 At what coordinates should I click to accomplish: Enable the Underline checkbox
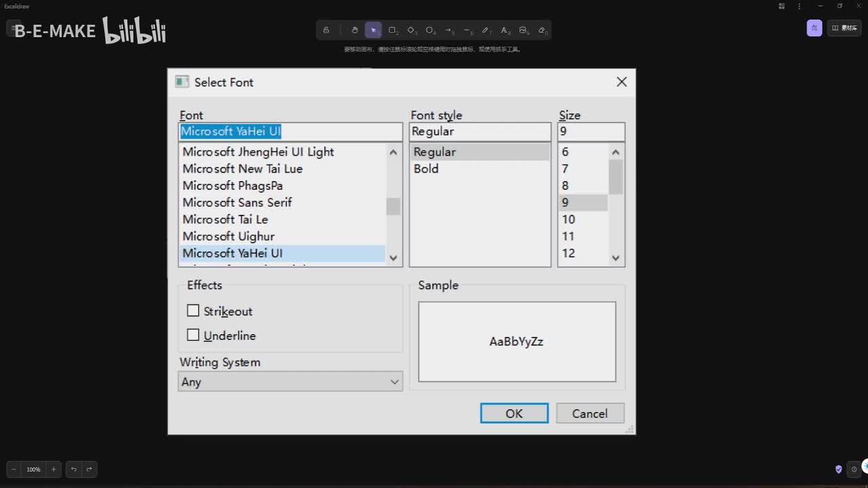[193, 335]
